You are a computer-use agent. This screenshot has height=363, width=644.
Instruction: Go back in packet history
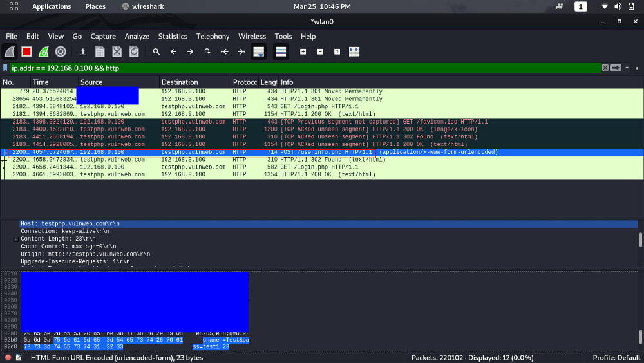tap(173, 51)
